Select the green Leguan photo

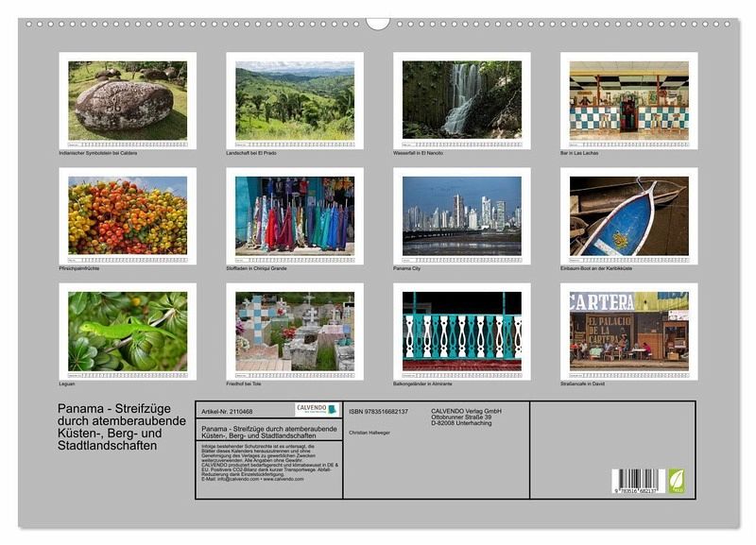click(128, 332)
